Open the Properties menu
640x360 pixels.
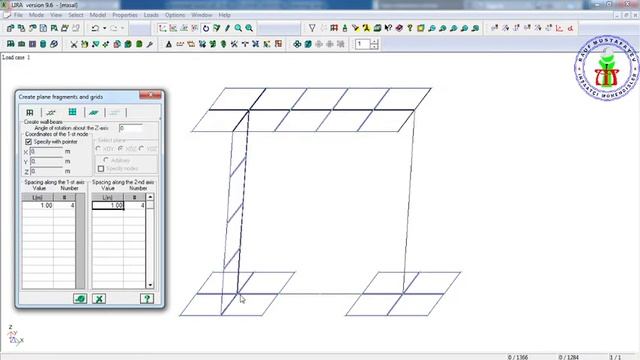[125, 15]
